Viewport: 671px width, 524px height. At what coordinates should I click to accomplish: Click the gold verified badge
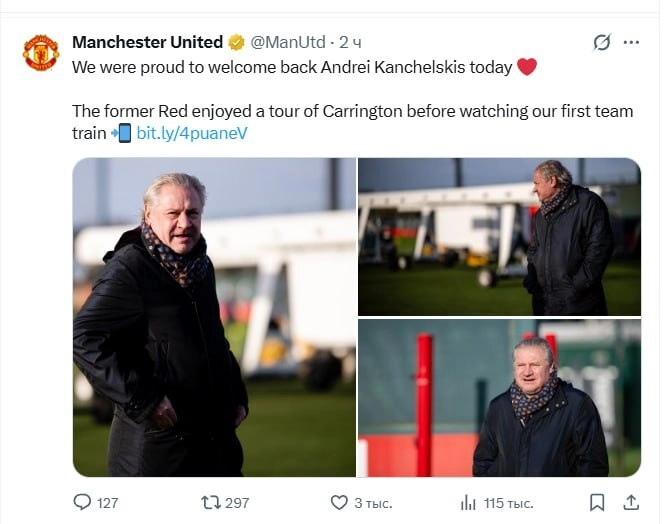point(236,42)
